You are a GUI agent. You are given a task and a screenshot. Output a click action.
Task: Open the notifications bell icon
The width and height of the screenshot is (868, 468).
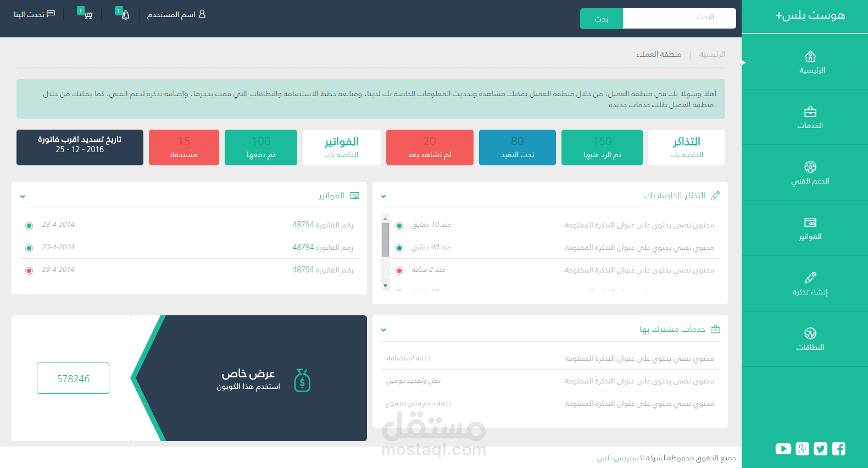pos(126,15)
